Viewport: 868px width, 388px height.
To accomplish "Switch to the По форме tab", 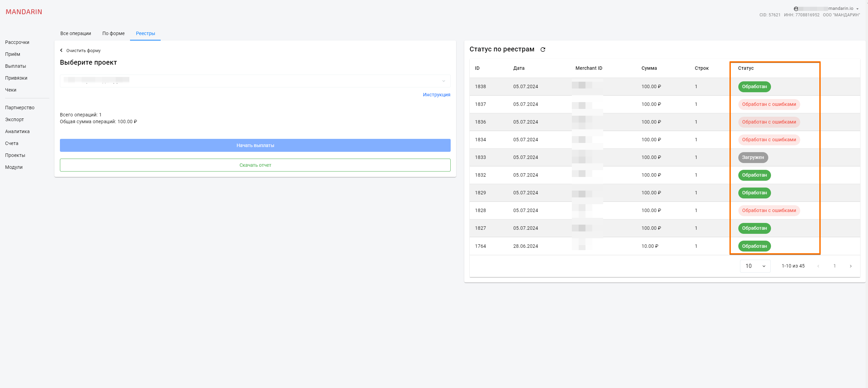I will pyautogui.click(x=113, y=33).
